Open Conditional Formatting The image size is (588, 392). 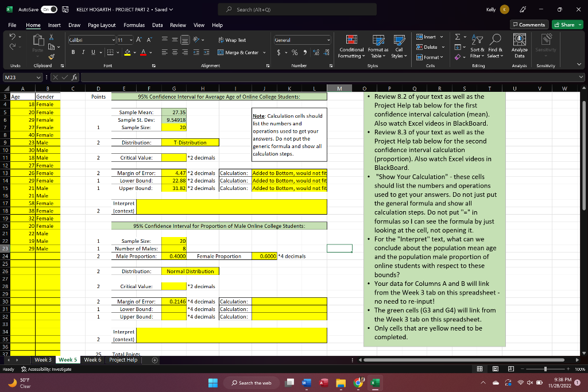351,46
